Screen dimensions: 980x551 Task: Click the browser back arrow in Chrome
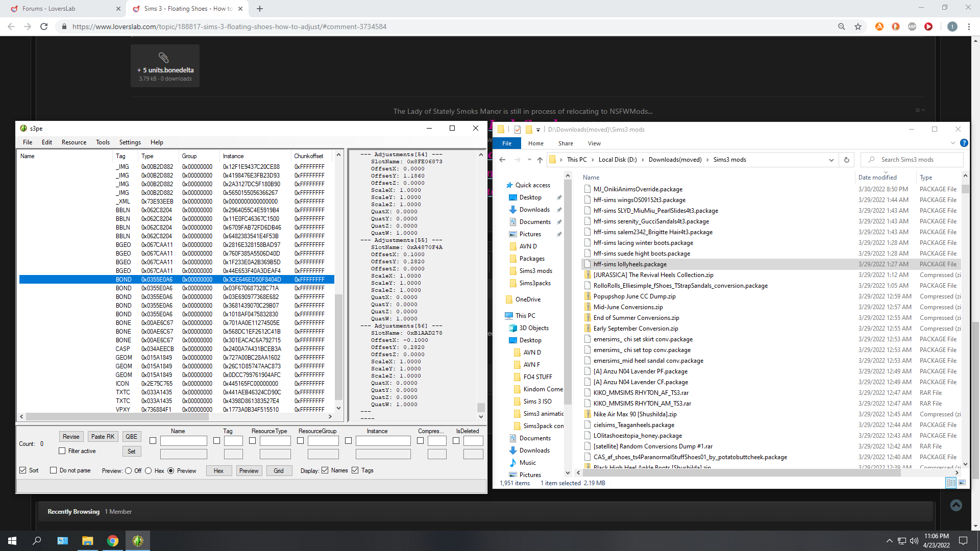pos(11,27)
